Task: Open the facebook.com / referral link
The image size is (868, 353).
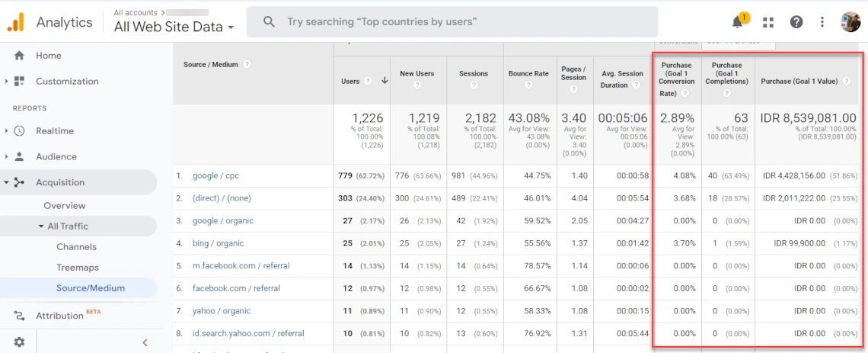Action: point(236,288)
